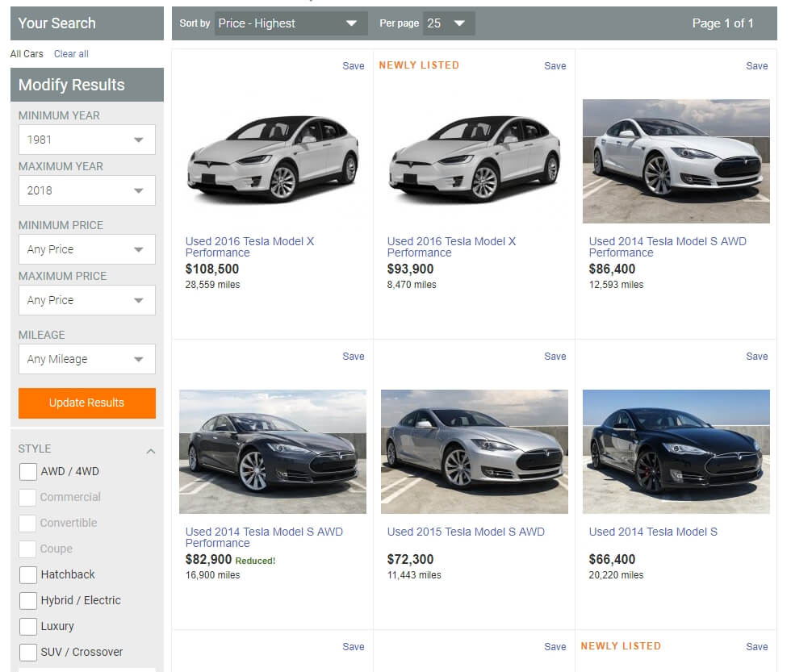Click the 28,559 miles text
Viewport: 791px width, 672px height.
212,285
